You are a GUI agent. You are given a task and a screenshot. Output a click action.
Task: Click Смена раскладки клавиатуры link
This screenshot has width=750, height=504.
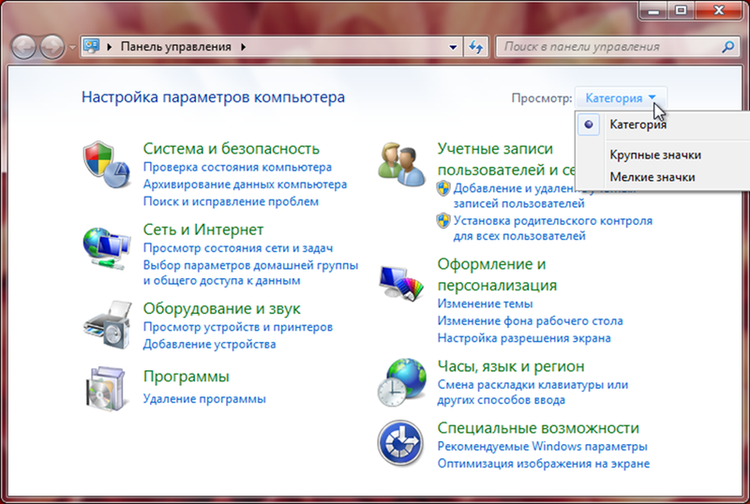tap(532, 392)
